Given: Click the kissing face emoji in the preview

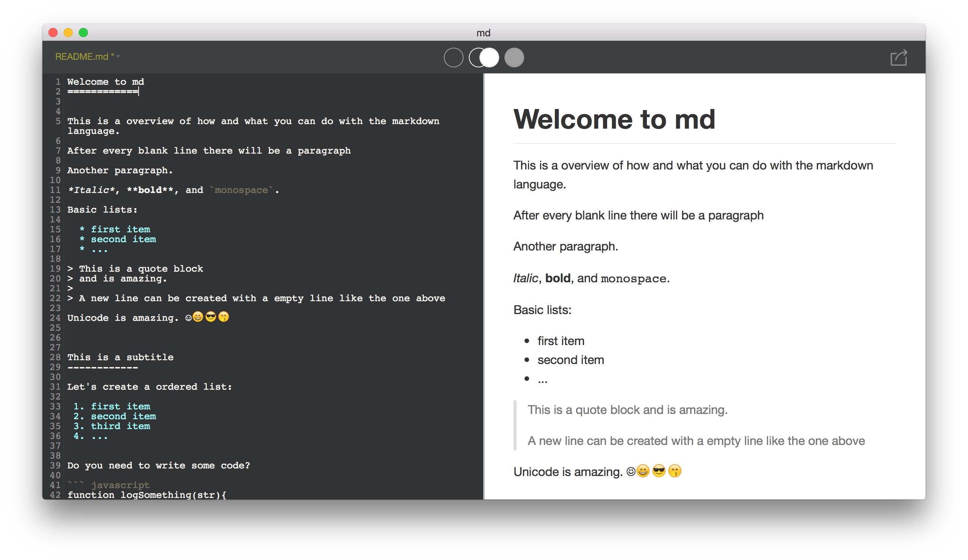Looking at the screenshot, I should [674, 471].
